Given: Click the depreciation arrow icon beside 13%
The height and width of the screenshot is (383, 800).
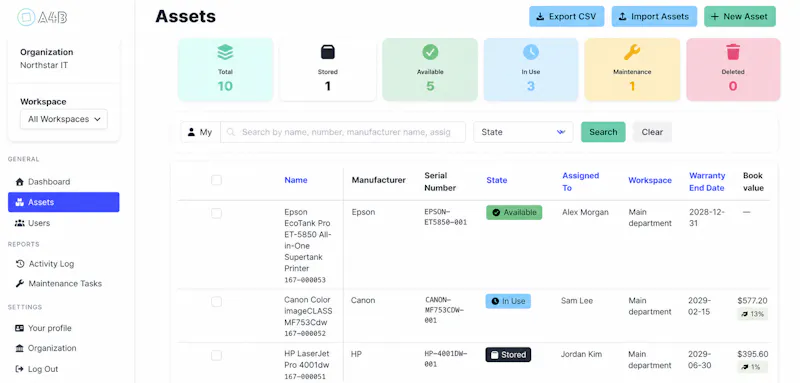Looking at the screenshot, I should (744, 314).
